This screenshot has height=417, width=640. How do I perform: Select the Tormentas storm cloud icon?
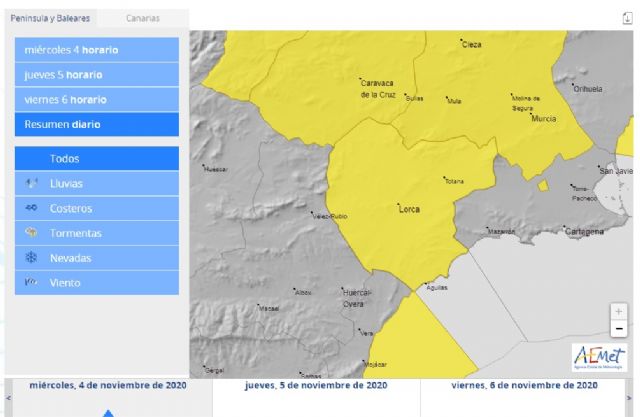(x=31, y=233)
